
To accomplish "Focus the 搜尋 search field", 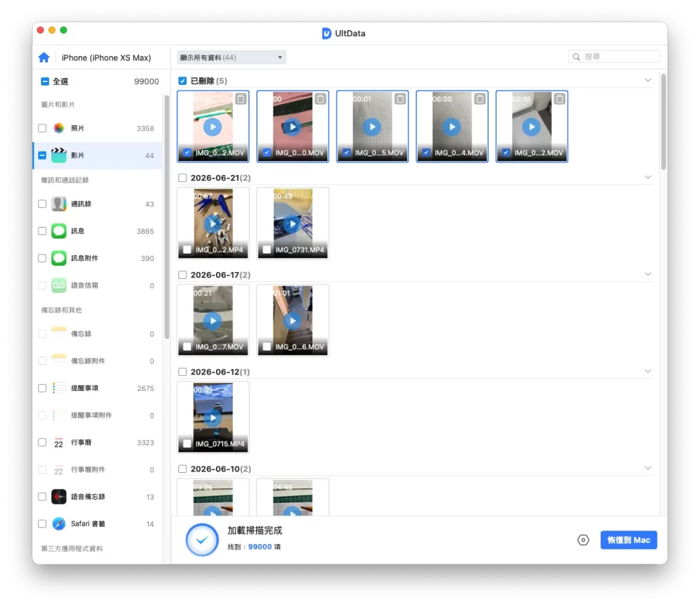I will [615, 57].
